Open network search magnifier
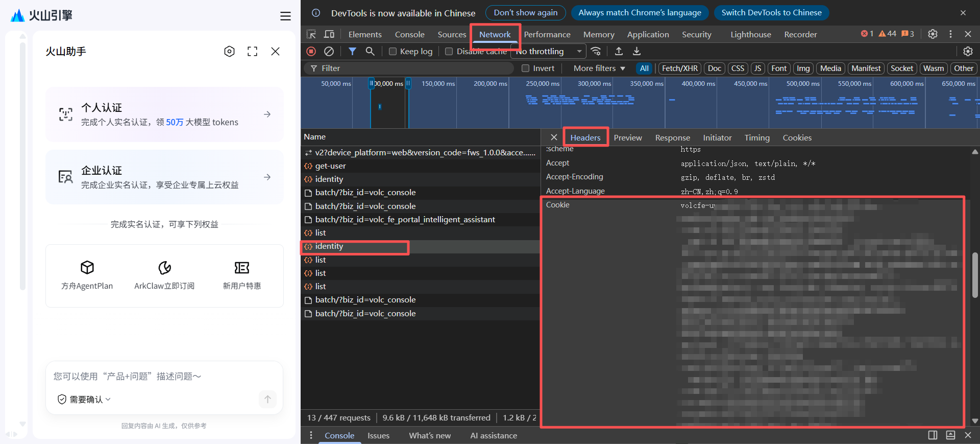Image resolution: width=980 pixels, height=444 pixels. pos(370,51)
